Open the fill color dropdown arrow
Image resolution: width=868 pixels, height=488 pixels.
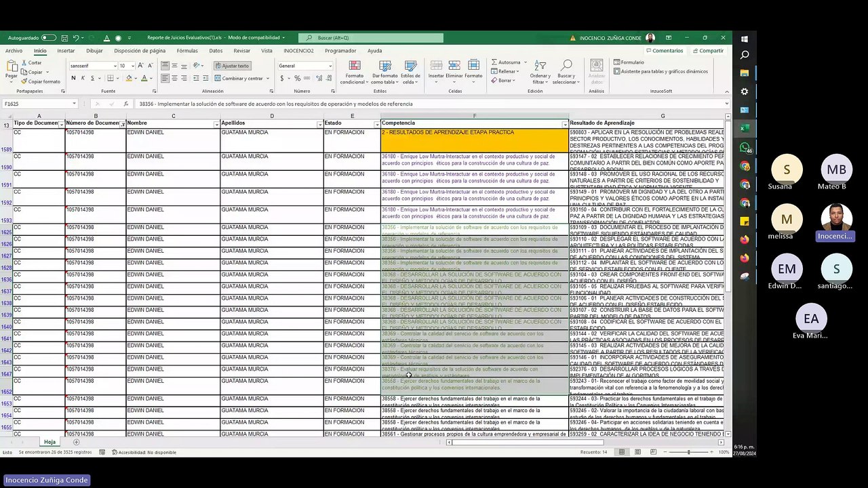[136, 79]
